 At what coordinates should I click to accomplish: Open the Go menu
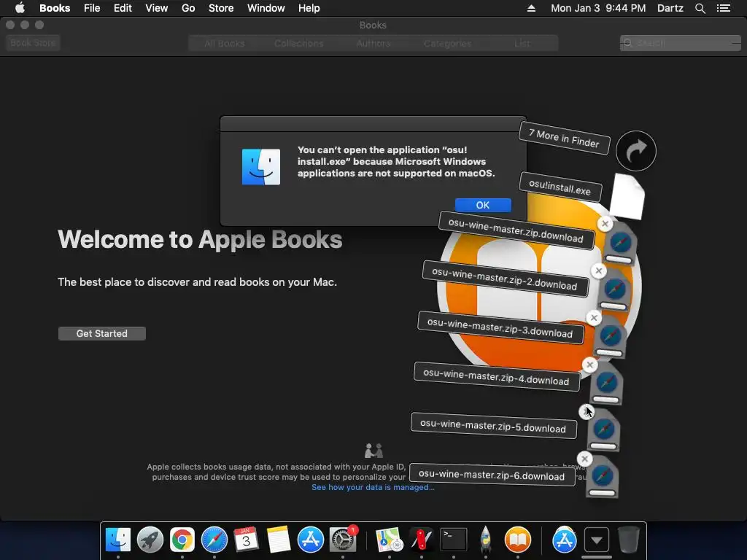tap(188, 8)
